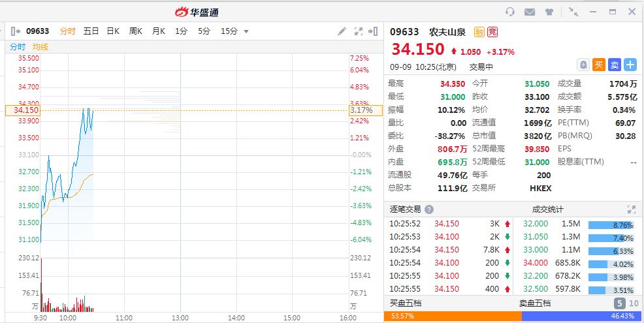Select the 五日 chart tab

91,31
